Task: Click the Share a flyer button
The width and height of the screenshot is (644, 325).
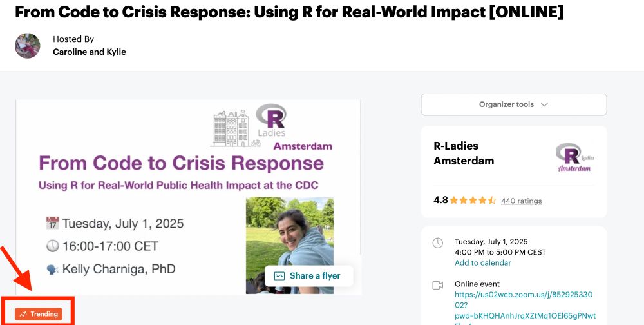Action: pos(309,275)
